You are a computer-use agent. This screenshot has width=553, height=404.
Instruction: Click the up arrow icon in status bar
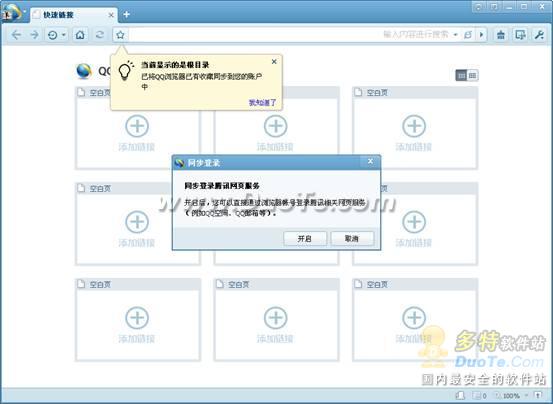point(539,396)
